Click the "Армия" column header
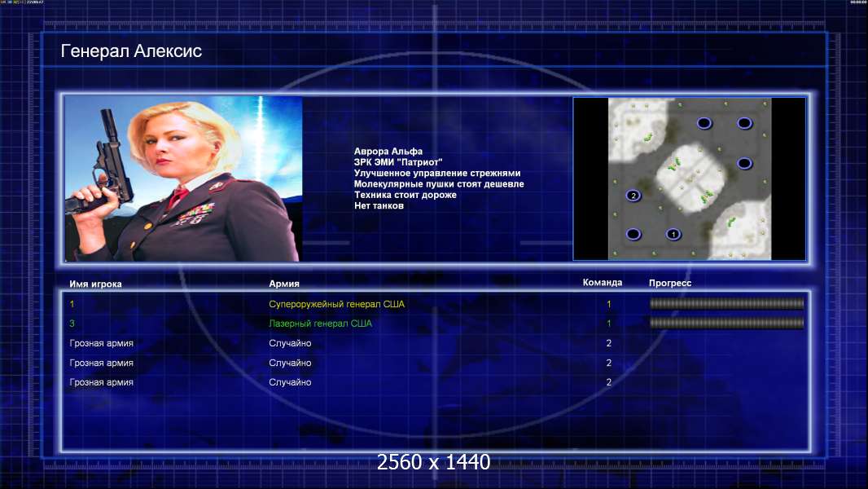 tap(284, 284)
